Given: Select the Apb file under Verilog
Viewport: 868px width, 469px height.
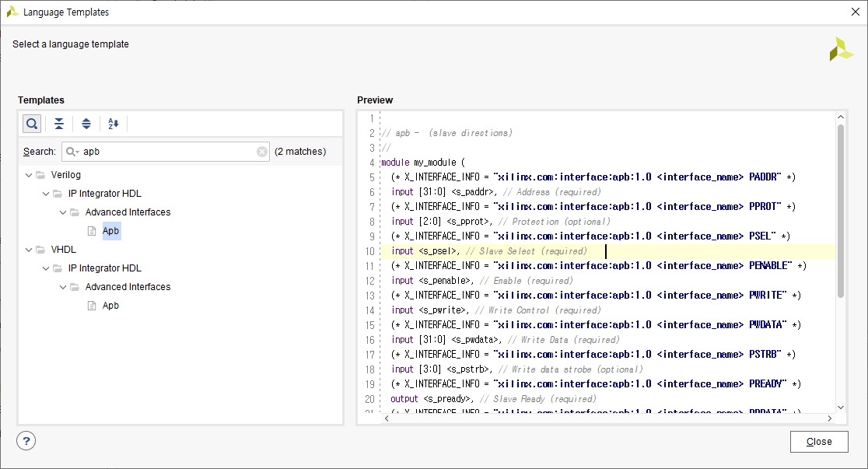Looking at the screenshot, I should 110,231.
